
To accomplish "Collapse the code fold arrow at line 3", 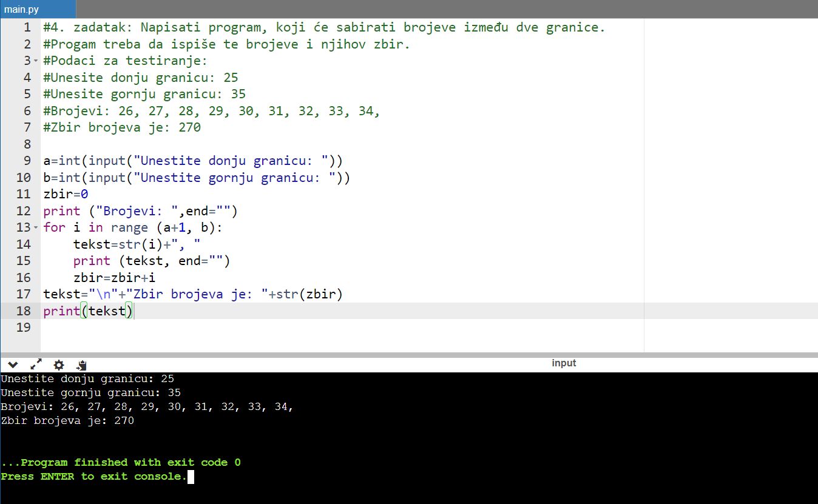I will [x=36, y=61].
